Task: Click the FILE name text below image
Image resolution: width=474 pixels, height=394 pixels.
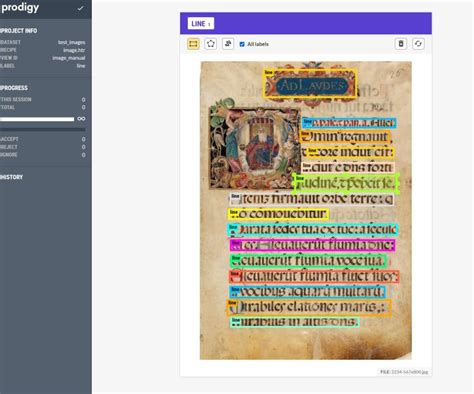Action: click(x=404, y=372)
